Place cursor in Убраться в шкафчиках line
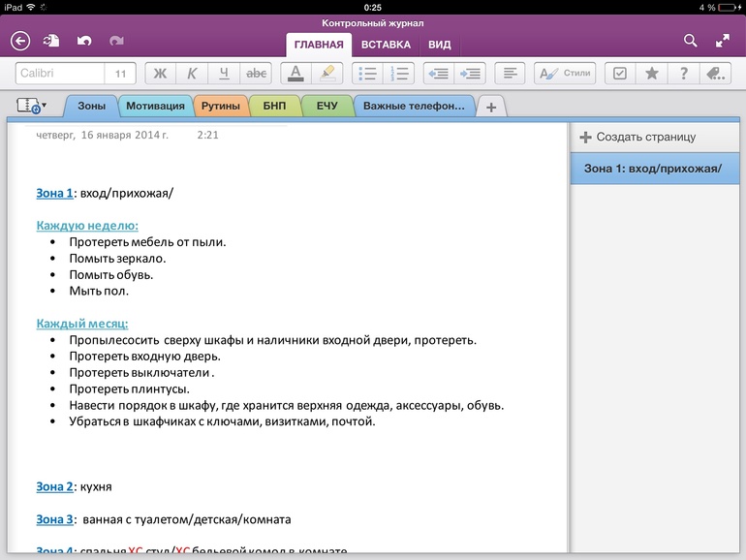 [x=222, y=421]
